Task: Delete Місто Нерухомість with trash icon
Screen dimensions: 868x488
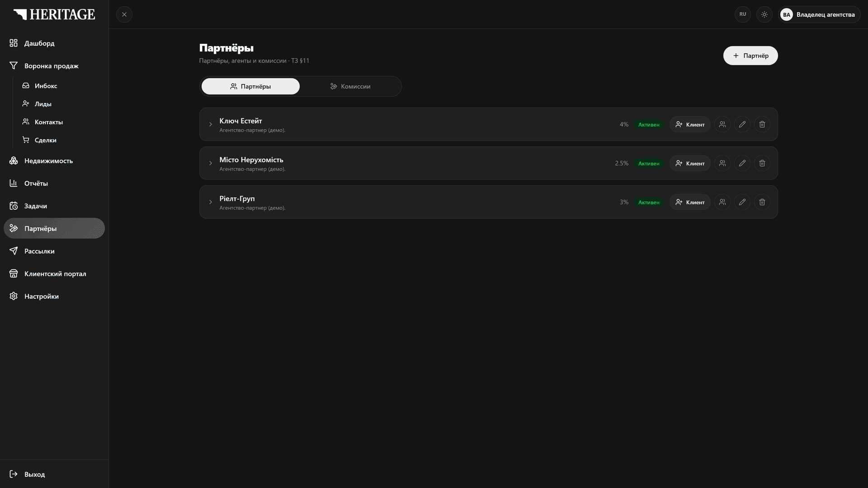Action: 762,163
